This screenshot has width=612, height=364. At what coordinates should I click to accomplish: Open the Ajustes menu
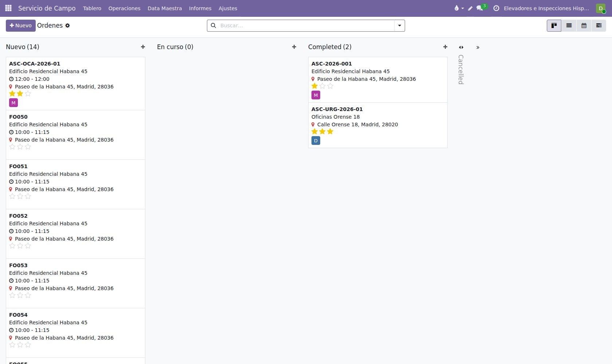tap(228, 8)
